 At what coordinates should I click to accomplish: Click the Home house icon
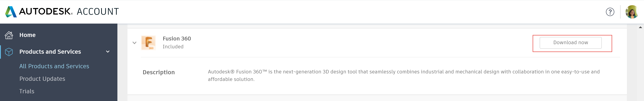pyautogui.click(x=9, y=35)
